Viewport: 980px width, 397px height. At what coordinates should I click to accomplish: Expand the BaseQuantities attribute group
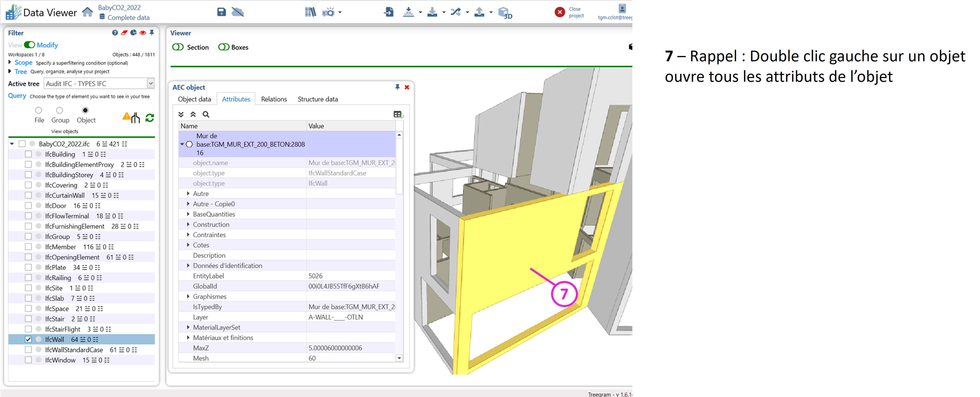[x=188, y=214]
